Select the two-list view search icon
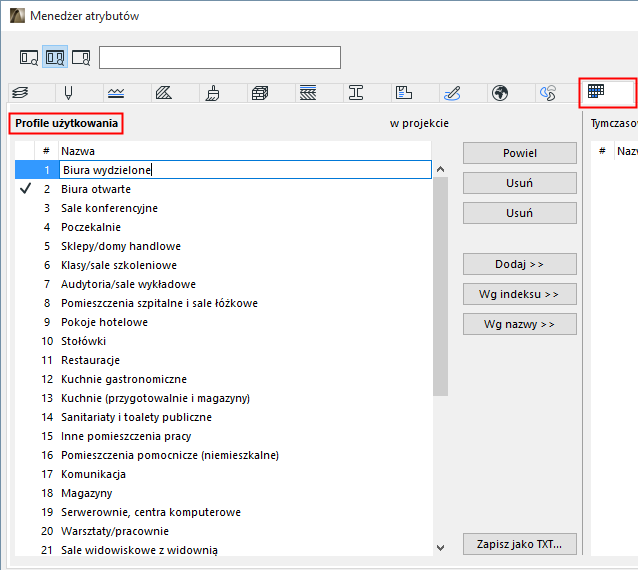 [x=55, y=57]
